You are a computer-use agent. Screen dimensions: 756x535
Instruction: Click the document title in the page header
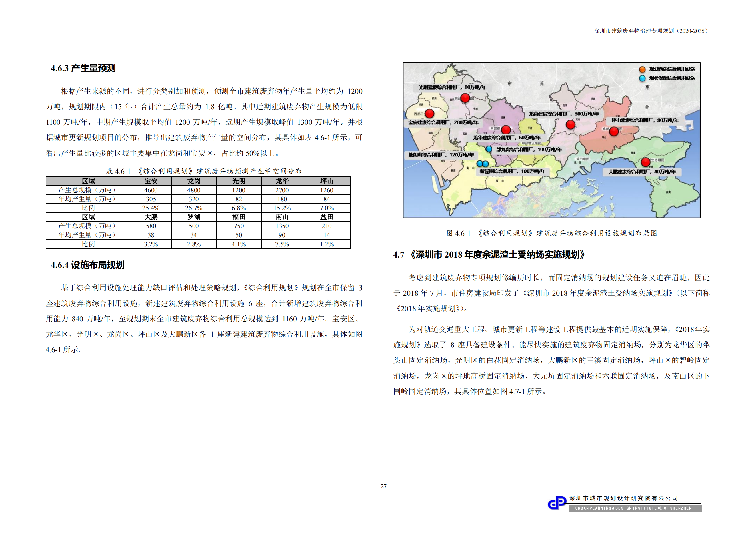[x=651, y=31]
